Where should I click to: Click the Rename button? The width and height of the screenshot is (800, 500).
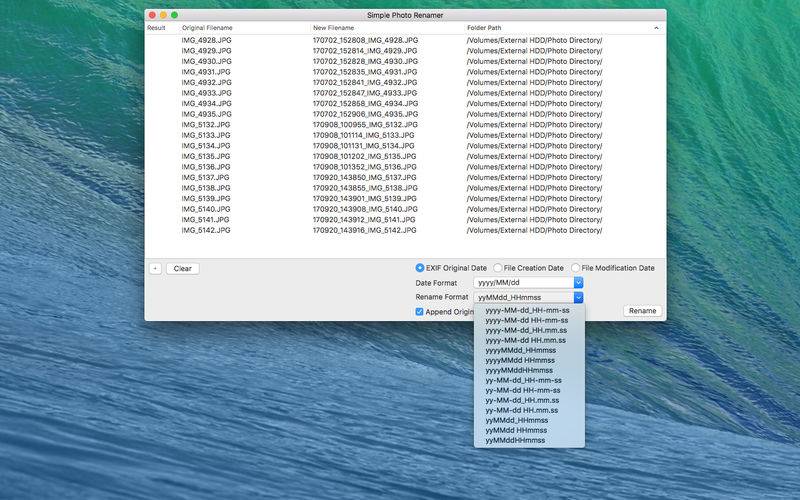(642, 311)
